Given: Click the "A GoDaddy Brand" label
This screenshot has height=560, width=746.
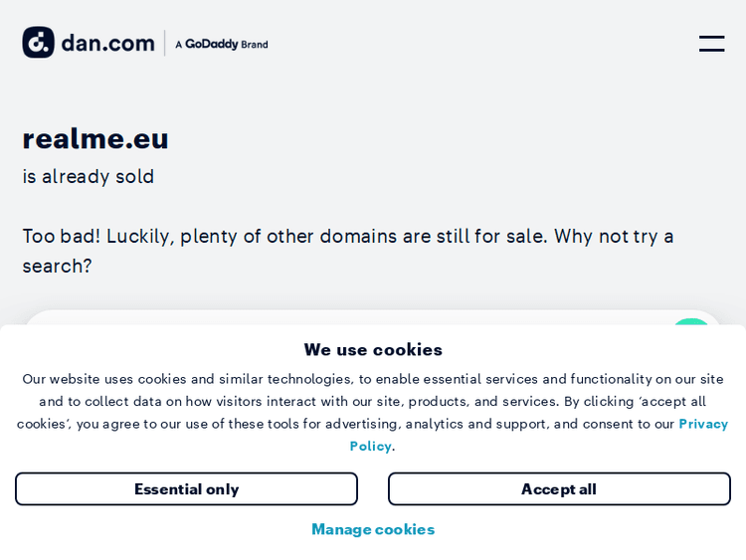Looking at the screenshot, I should [x=221, y=44].
